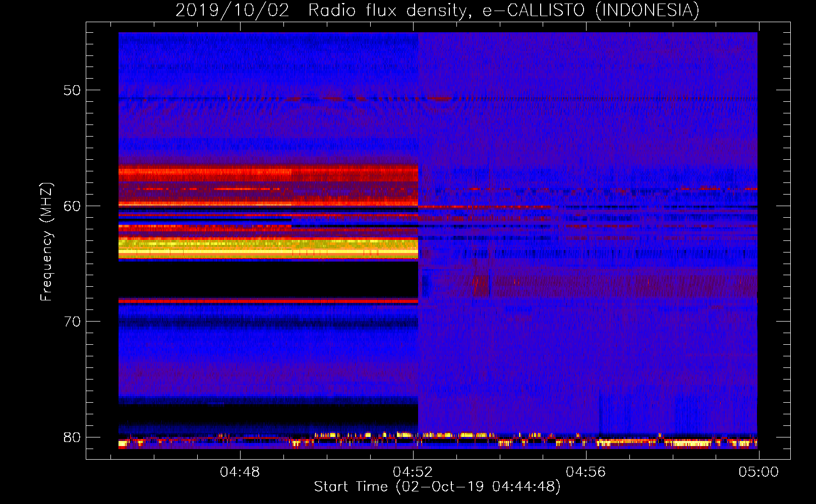Click the 05:00 time tick label
This screenshot has height=504, width=816.
click(x=759, y=472)
